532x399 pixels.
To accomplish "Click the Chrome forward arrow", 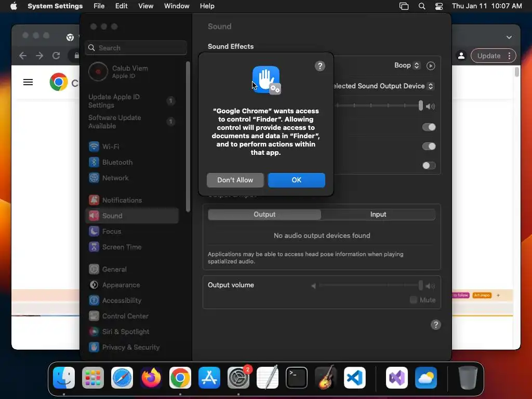I will pyautogui.click(x=39, y=56).
